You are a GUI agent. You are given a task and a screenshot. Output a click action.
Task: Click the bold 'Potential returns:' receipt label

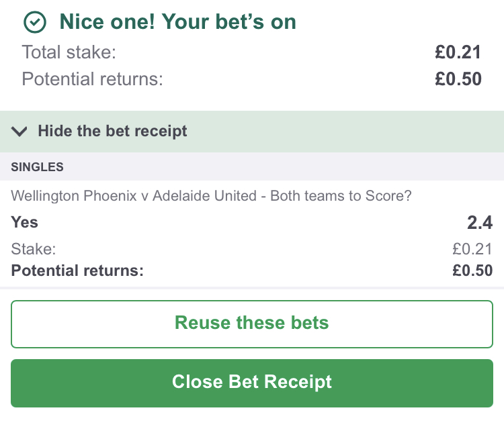point(77,271)
